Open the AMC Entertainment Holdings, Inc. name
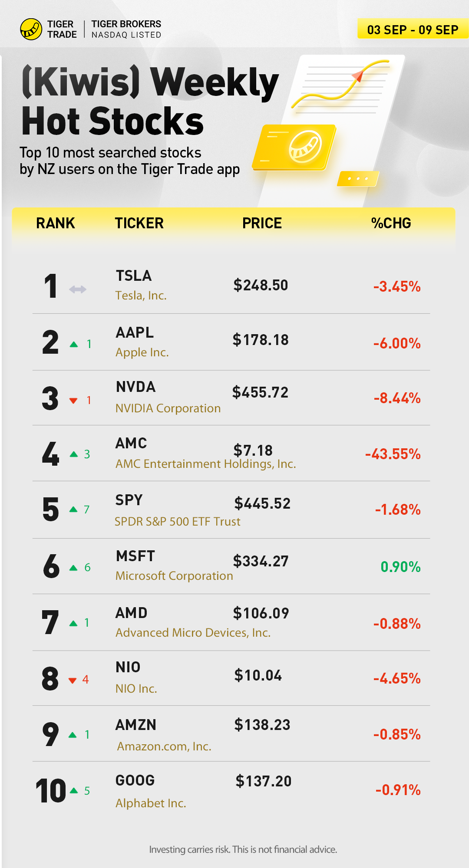 [x=205, y=464]
